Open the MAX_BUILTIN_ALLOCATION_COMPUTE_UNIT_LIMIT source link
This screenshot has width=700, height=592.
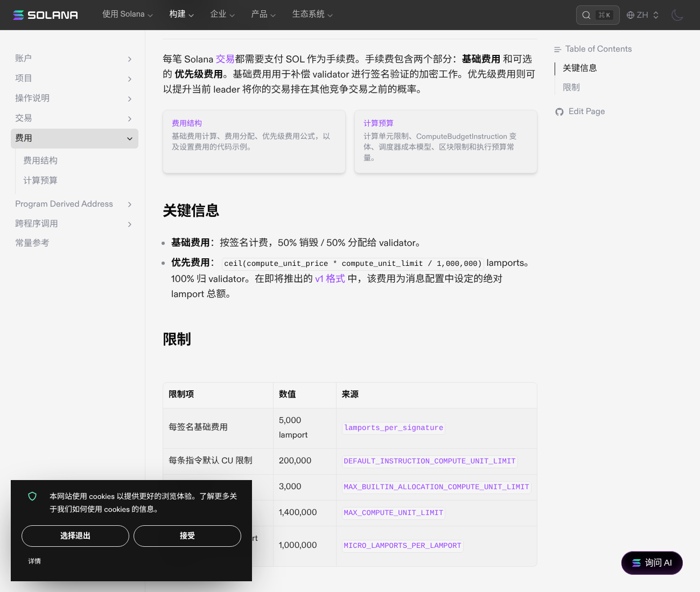[437, 487]
